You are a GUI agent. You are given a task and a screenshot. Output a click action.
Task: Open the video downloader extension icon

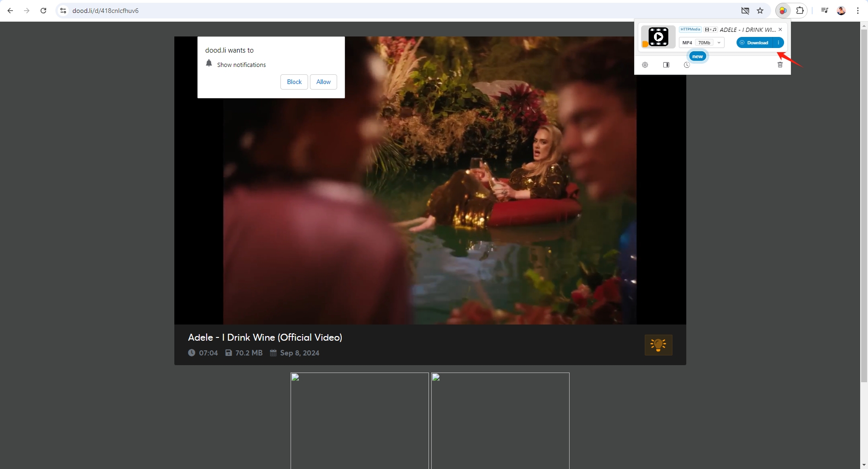click(x=783, y=11)
